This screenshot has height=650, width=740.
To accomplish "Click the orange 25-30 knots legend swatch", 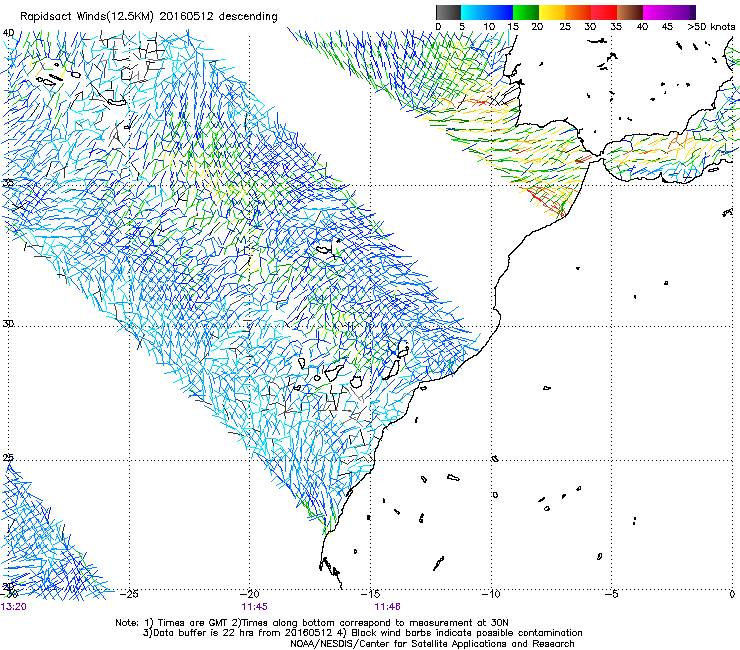I will [577, 12].
